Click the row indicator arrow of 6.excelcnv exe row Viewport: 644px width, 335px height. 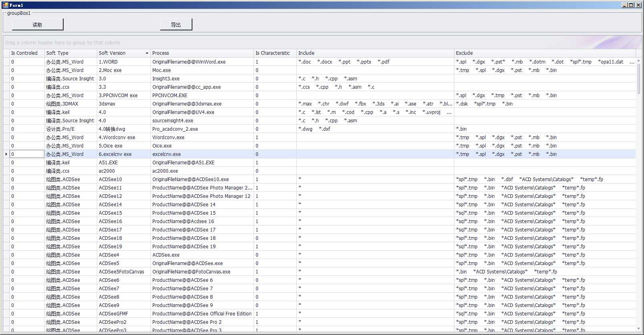(6, 154)
